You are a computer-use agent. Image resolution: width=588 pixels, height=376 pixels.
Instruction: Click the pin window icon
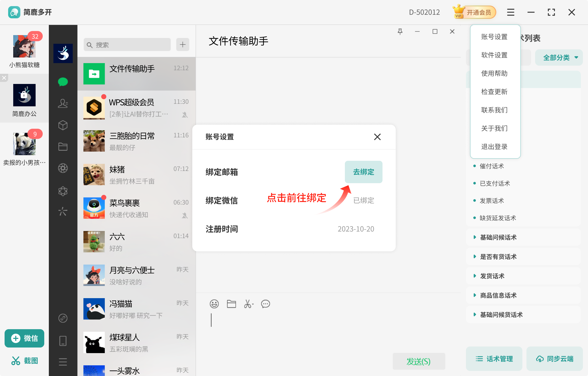point(400,32)
